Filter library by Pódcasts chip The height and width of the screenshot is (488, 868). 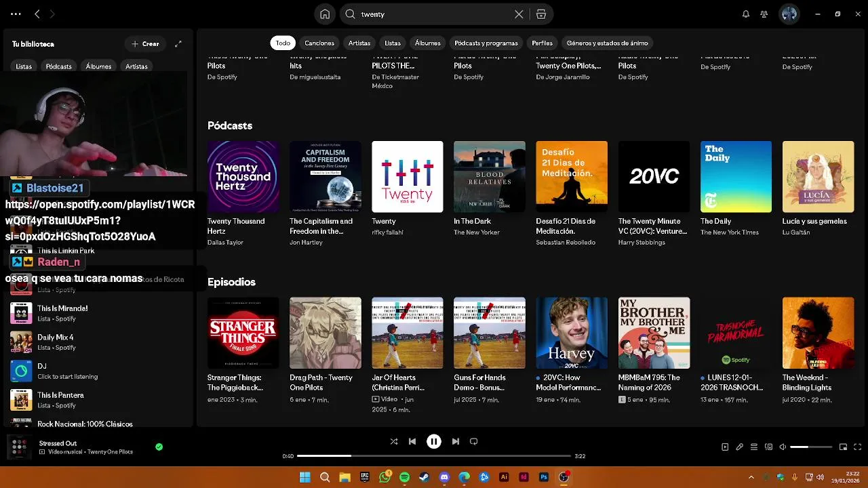point(59,66)
